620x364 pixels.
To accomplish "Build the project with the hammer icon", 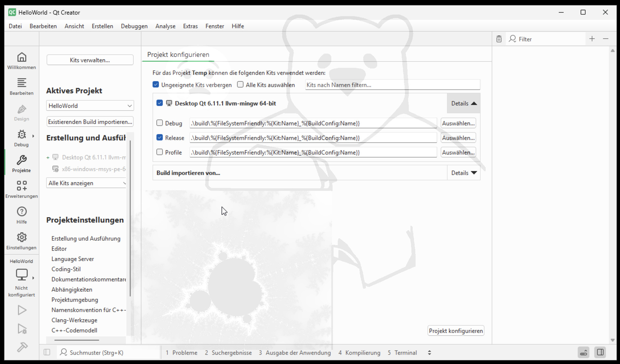I will pyautogui.click(x=22, y=347).
